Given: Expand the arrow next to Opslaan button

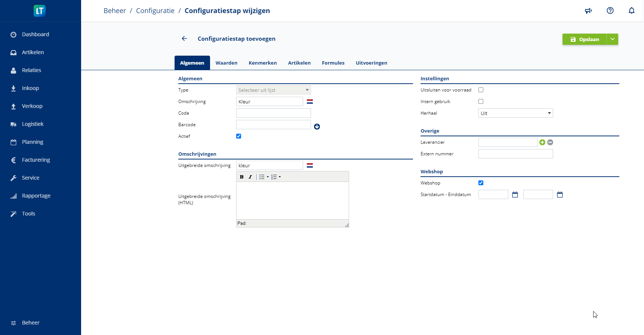Looking at the screenshot, I should tap(612, 39).
